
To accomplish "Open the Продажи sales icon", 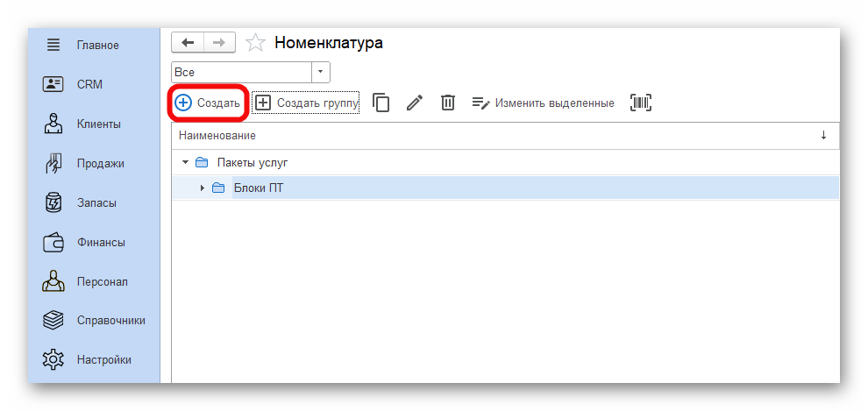I will [53, 163].
